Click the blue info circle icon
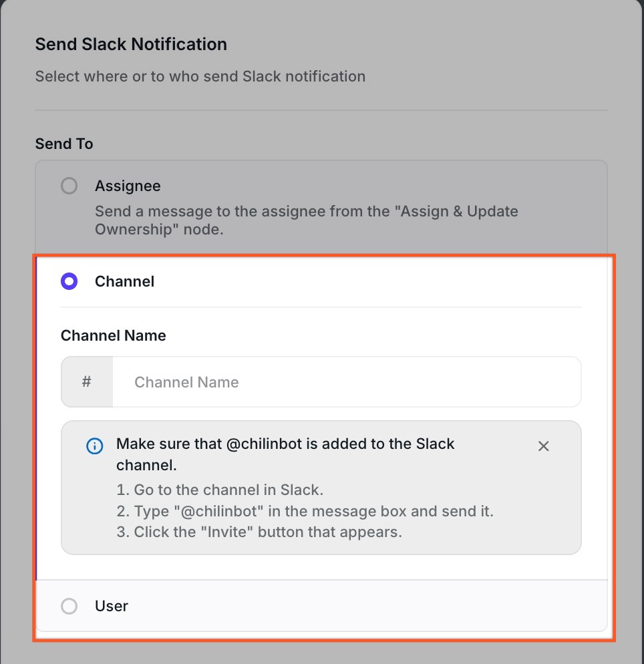The image size is (644, 664). coord(96,446)
